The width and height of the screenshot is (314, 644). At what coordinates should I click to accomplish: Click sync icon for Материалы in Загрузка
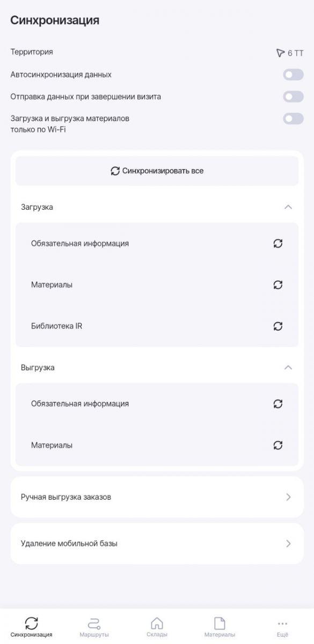278,284
